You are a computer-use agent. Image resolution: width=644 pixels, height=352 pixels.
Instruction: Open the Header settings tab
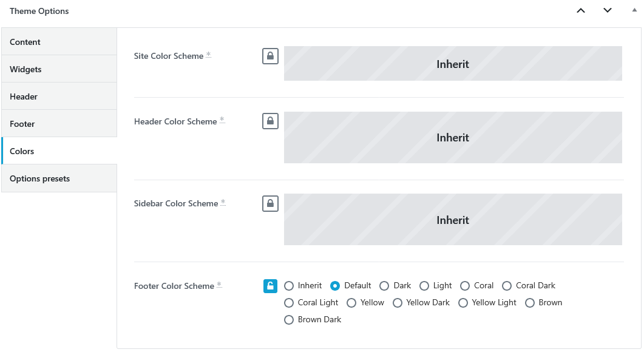[x=59, y=96]
